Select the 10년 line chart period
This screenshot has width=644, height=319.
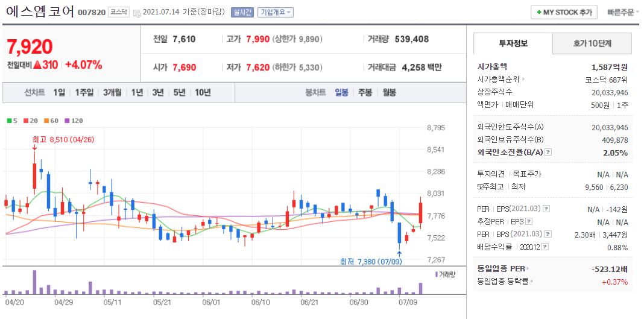[x=203, y=92]
